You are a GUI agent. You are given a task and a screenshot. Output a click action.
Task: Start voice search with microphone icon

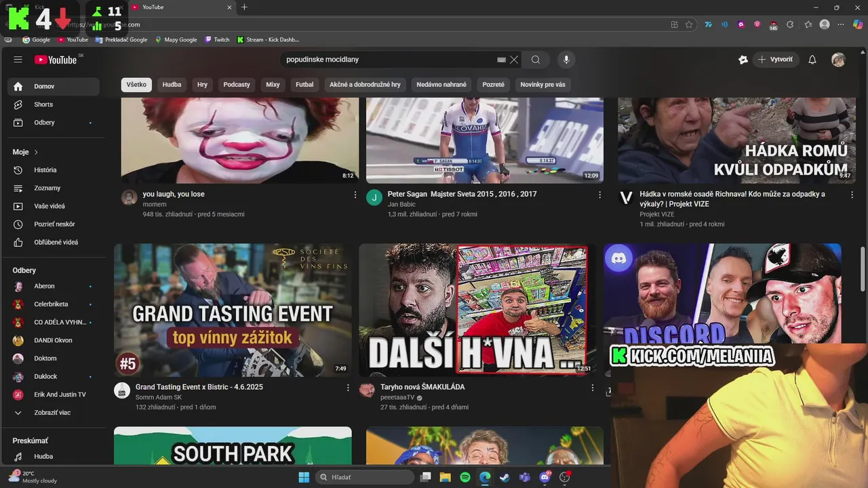(566, 60)
